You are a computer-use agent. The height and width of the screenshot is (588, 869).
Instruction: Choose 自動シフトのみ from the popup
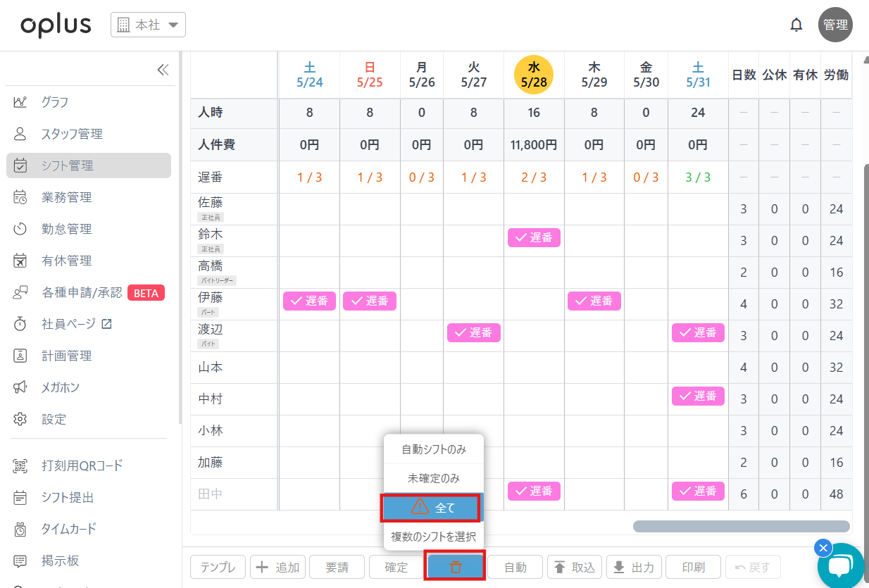tap(434, 449)
